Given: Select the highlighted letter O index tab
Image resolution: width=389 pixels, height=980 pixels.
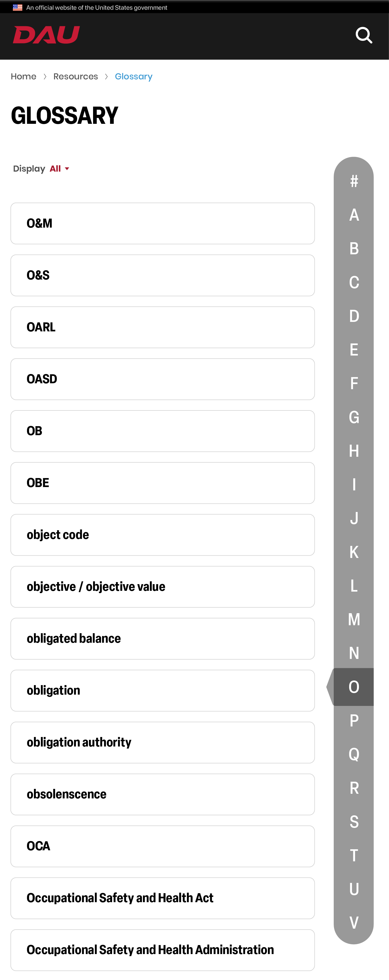Looking at the screenshot, I should (x=353, y=687).
